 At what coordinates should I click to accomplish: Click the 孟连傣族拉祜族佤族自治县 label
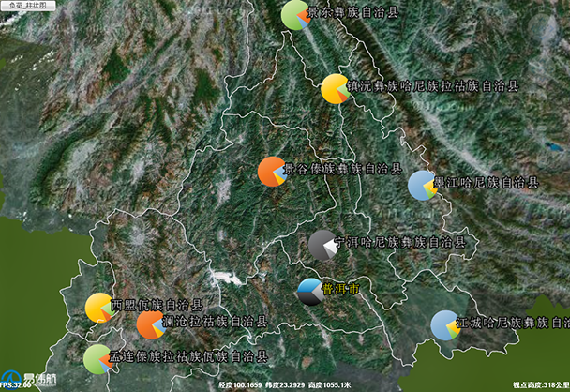(x=188, y=356)
